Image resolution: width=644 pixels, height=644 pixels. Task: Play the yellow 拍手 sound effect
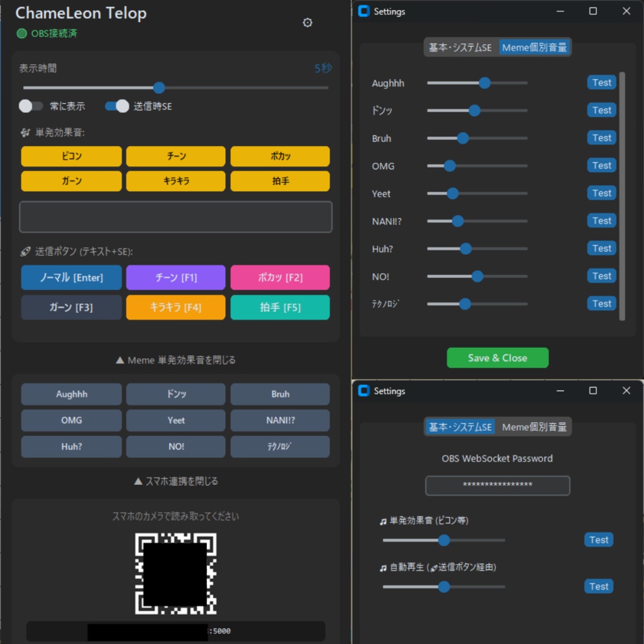click(x=280, y=180)
